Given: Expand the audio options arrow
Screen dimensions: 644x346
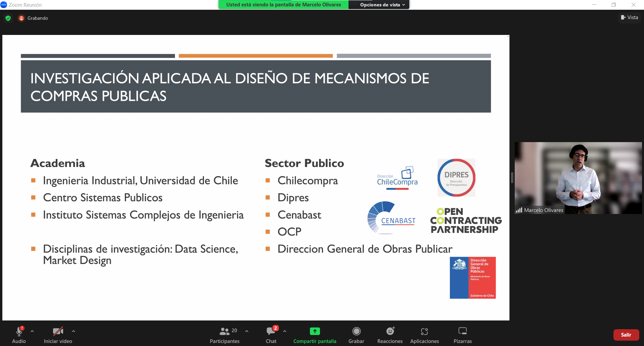Looking at the screenshot, I should pos(32,331).
